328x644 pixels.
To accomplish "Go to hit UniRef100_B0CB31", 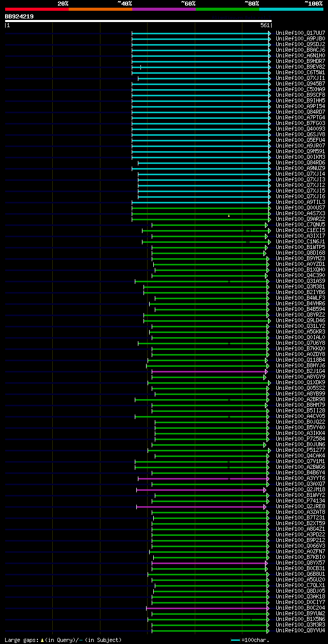I will coord(300,568).
